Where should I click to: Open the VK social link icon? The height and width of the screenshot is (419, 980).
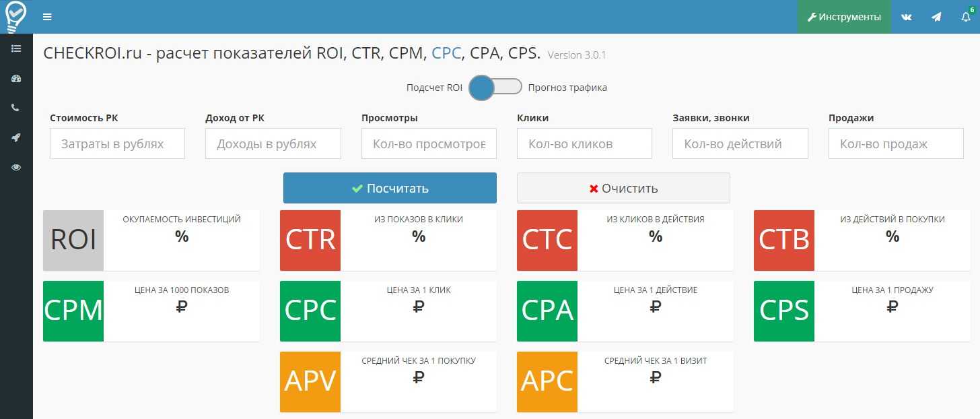point(907,17)
